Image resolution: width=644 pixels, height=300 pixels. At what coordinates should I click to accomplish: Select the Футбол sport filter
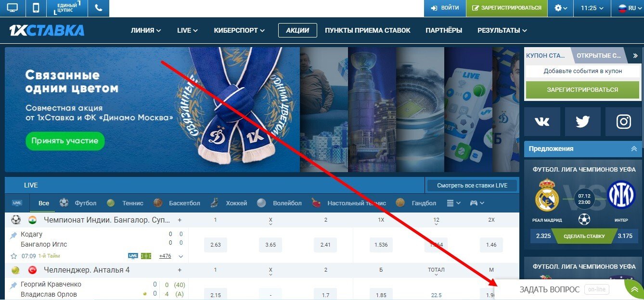pos(78,203)
